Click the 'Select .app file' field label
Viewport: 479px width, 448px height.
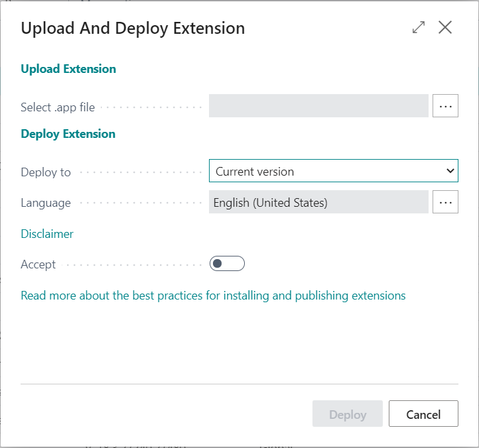tap(58, 107)
